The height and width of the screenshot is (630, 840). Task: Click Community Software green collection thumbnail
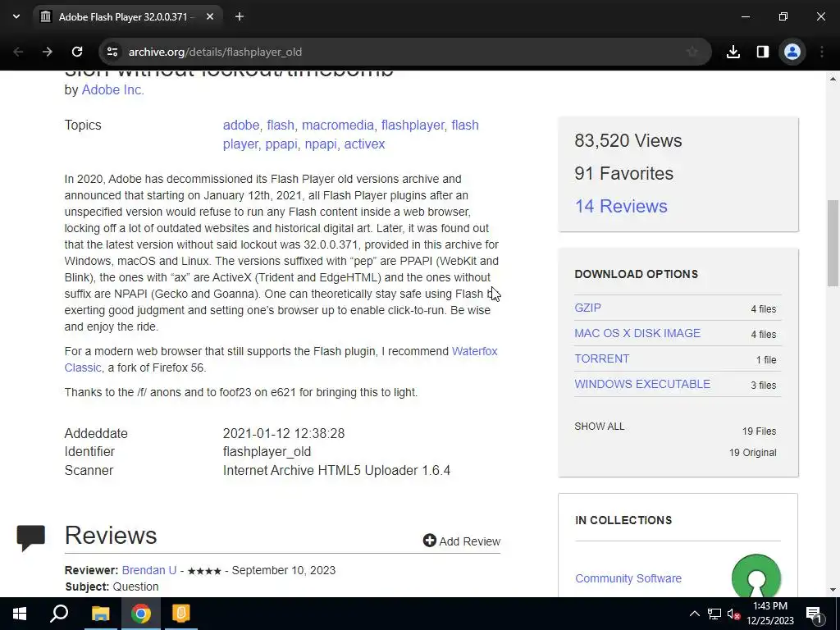(x=756, y=577)
